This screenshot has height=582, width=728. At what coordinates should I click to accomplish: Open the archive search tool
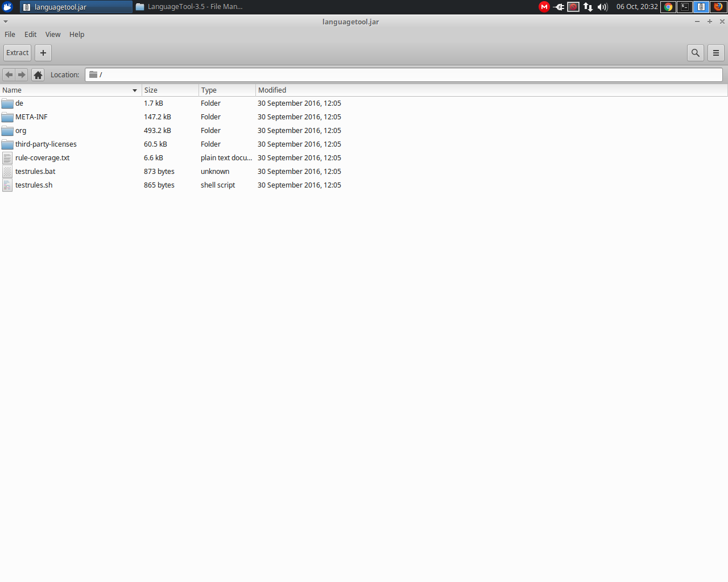(696, 53)
